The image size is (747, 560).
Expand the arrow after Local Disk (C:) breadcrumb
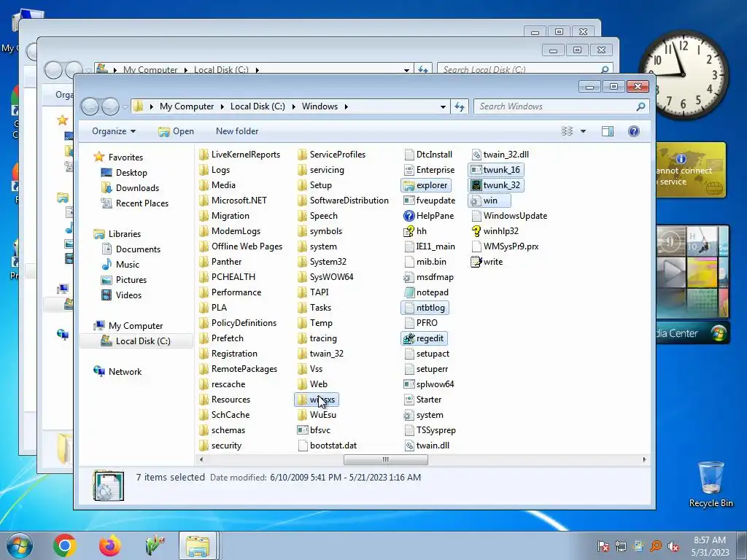(293, 106)
